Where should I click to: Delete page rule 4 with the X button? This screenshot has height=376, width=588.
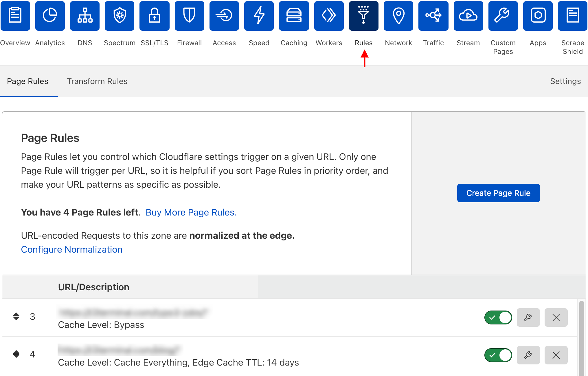[556, 355]
